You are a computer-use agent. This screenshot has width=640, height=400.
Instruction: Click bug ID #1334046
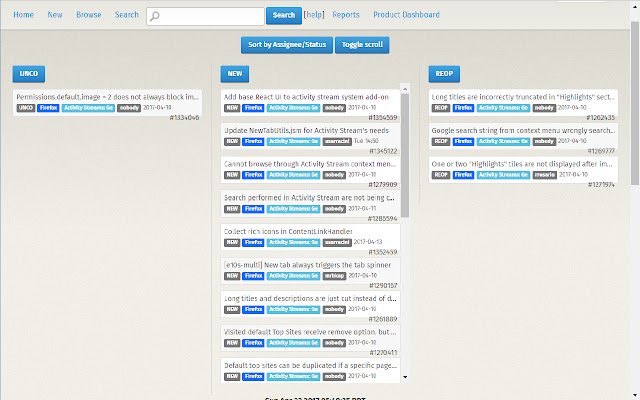tap(184, 118)
